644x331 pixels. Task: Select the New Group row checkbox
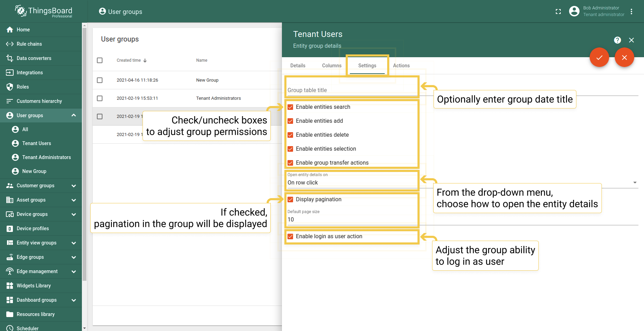(100, 80)
